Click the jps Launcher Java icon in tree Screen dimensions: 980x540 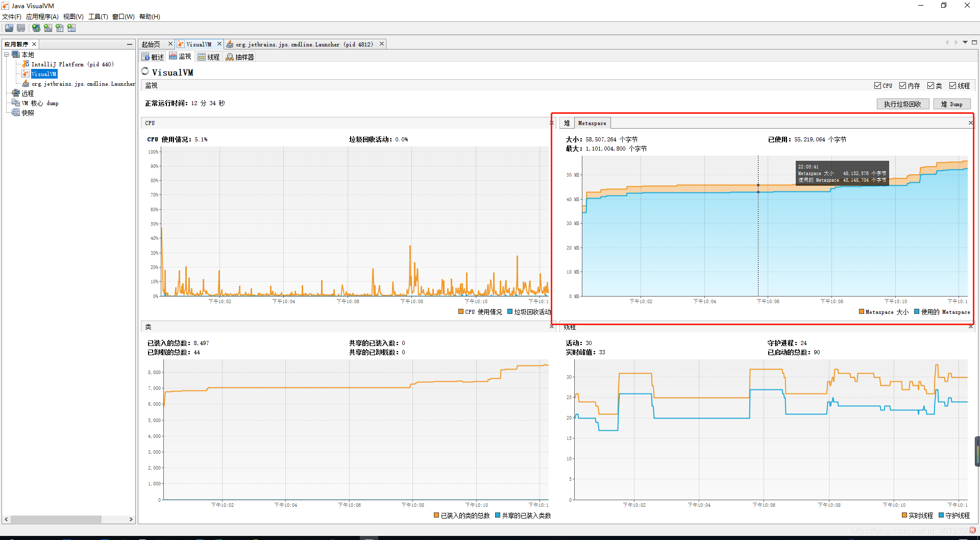(26, 84)
